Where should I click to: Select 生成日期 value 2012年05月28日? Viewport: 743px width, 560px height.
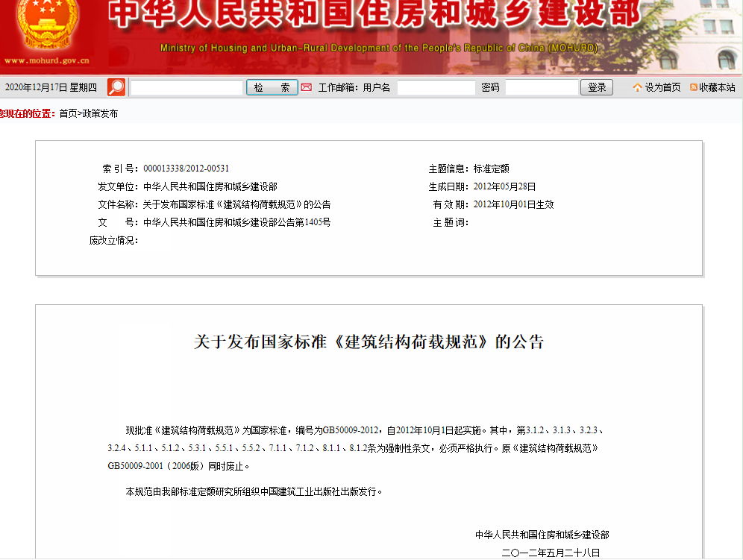pyautogui.click(x=504, y=186)
